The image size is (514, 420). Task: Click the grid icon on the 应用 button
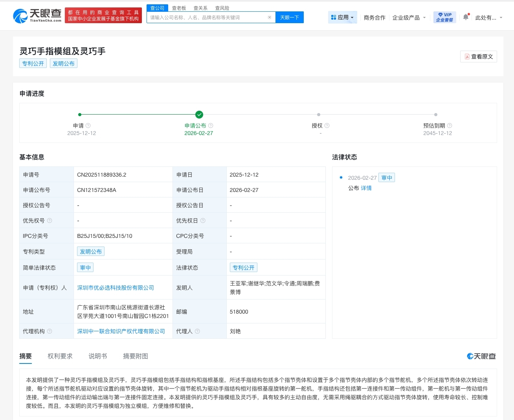coord(334,17)
